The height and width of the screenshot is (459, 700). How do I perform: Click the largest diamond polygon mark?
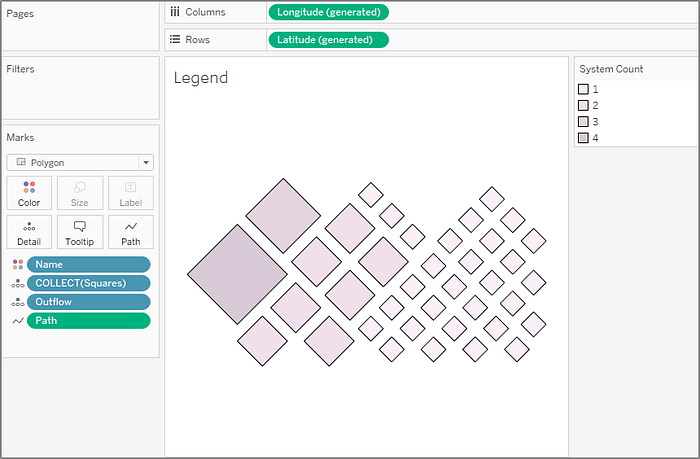(237, 274)
